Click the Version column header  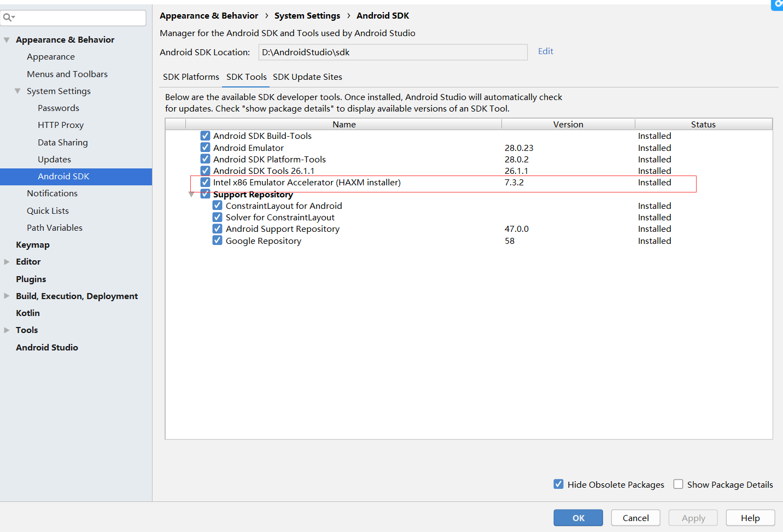(x=568, y=125)
